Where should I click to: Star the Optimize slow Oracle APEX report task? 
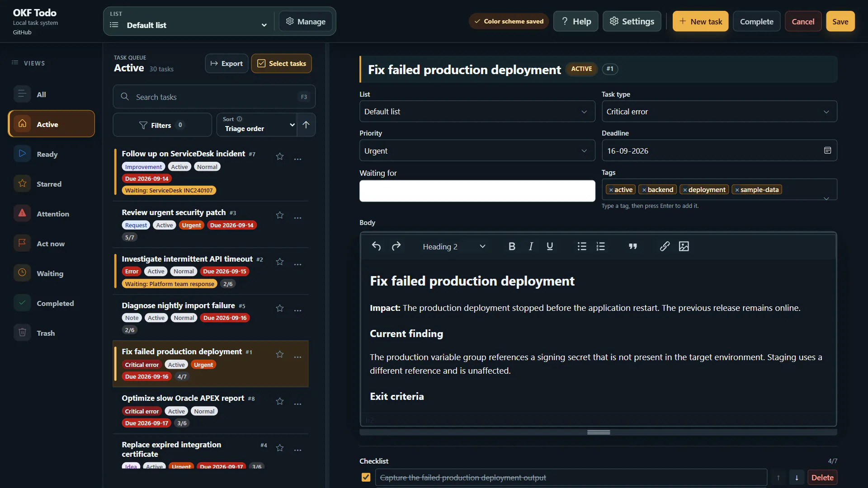coord(280,401)
